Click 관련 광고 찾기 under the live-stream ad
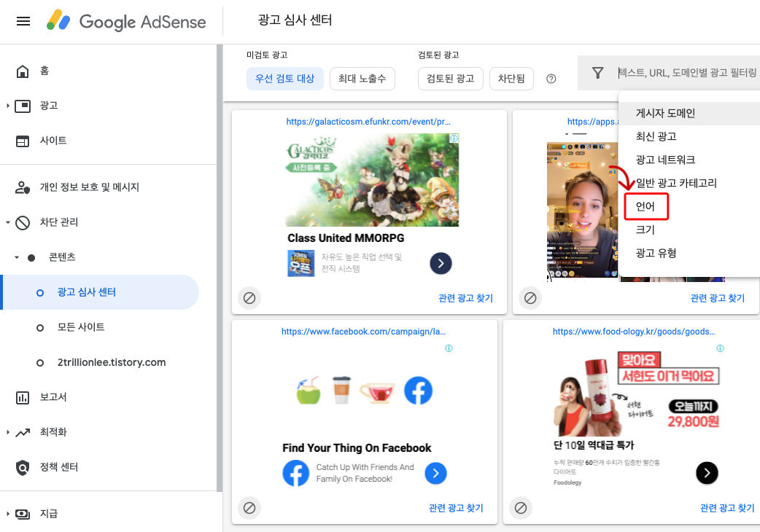This screenshot has width=760, height=532. pos(718,298)
